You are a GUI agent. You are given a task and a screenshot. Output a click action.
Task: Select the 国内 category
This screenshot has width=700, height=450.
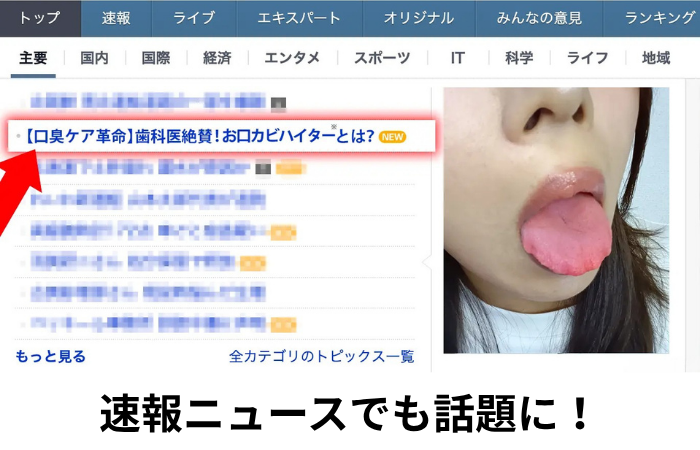click(94, 58)
